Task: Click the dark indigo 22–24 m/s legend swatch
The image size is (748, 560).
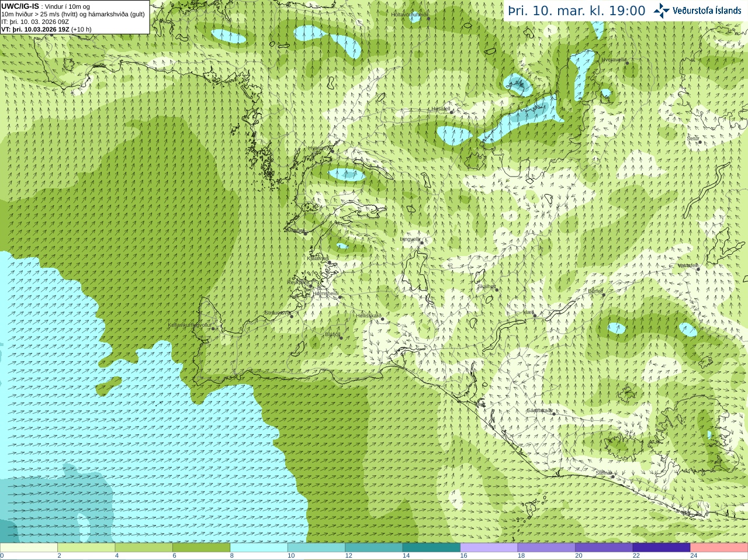Action: (x=662, y=548)
